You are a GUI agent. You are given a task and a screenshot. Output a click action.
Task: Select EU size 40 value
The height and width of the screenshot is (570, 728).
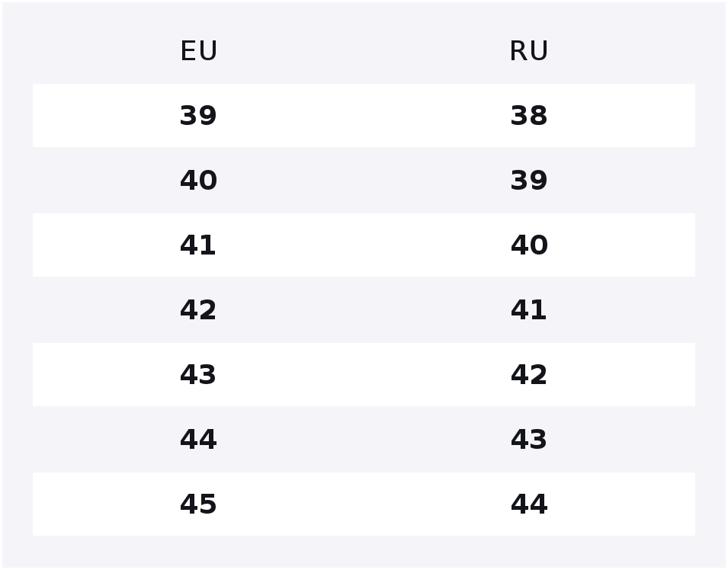pos(199,180)
